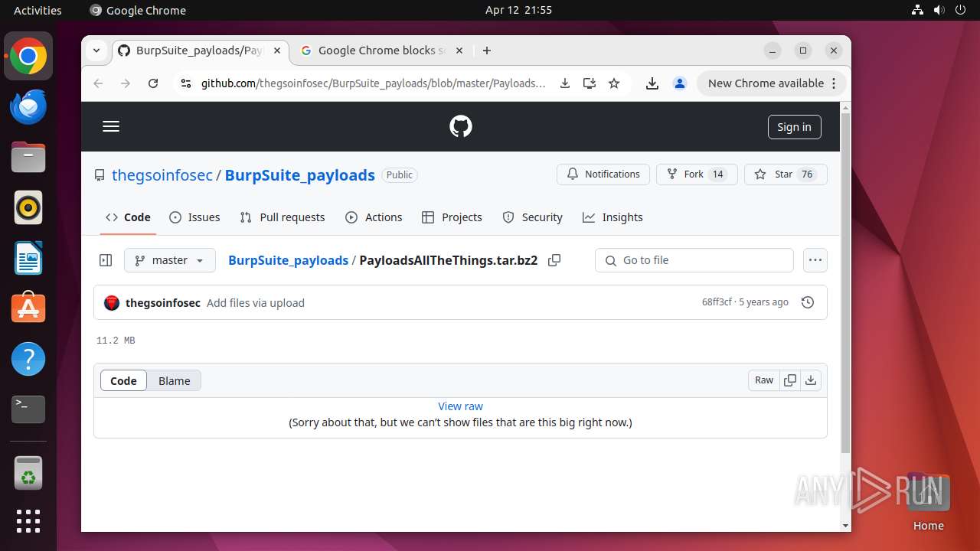This screenshot has width=980, height=551.
Task: Open thegsoinfosec owner link
Action: point(162,174)
